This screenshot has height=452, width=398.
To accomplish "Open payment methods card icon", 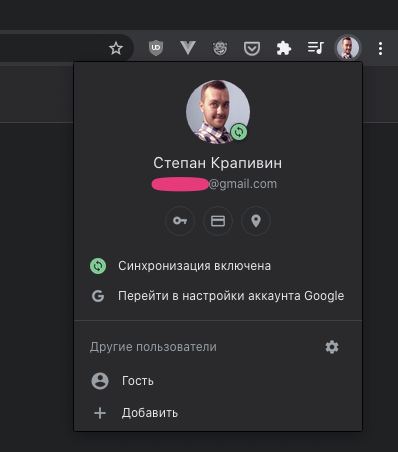I will point(218,221).
